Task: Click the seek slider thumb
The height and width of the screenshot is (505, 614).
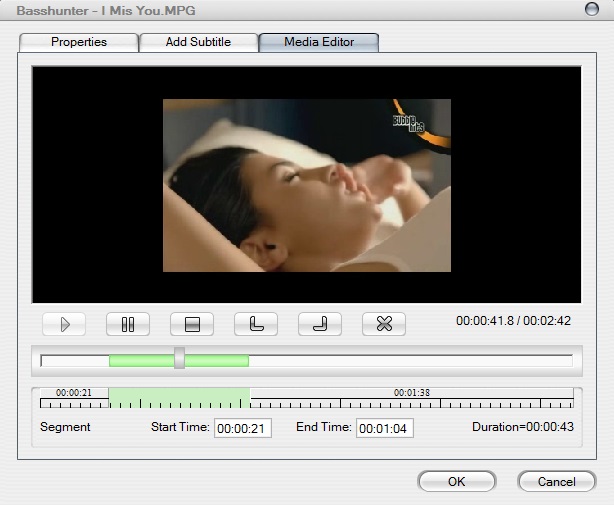Action: click(x=179, y=358)
